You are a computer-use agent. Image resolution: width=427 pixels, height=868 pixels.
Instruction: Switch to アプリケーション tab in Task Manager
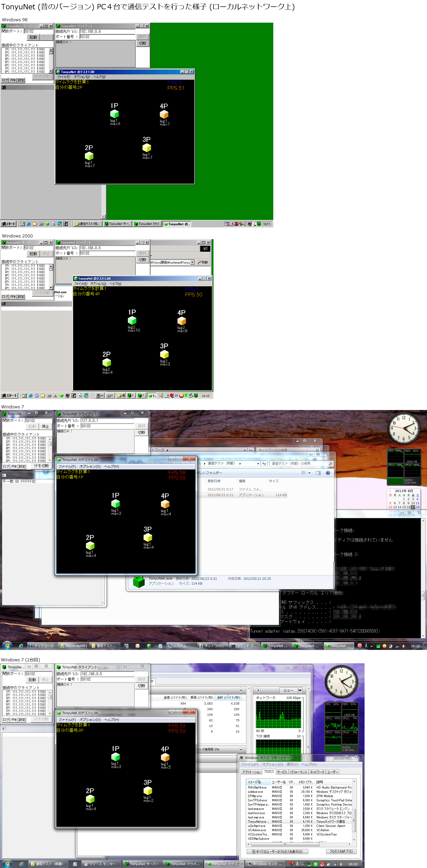[x=252, y=772]
